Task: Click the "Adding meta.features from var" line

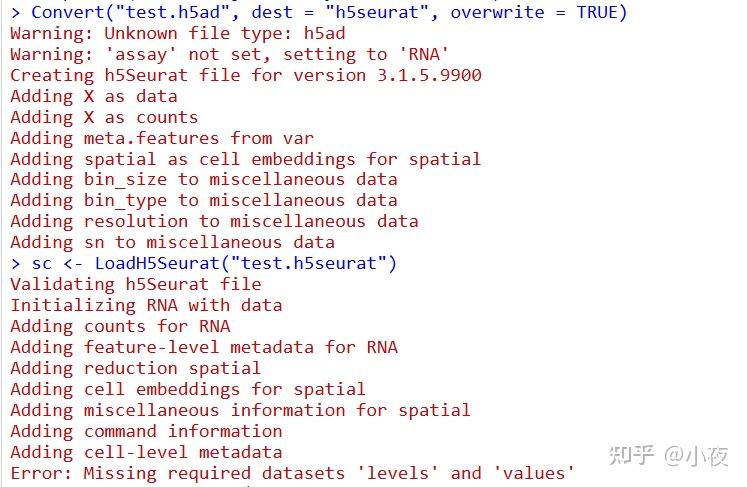Action: tap(161, 138)
